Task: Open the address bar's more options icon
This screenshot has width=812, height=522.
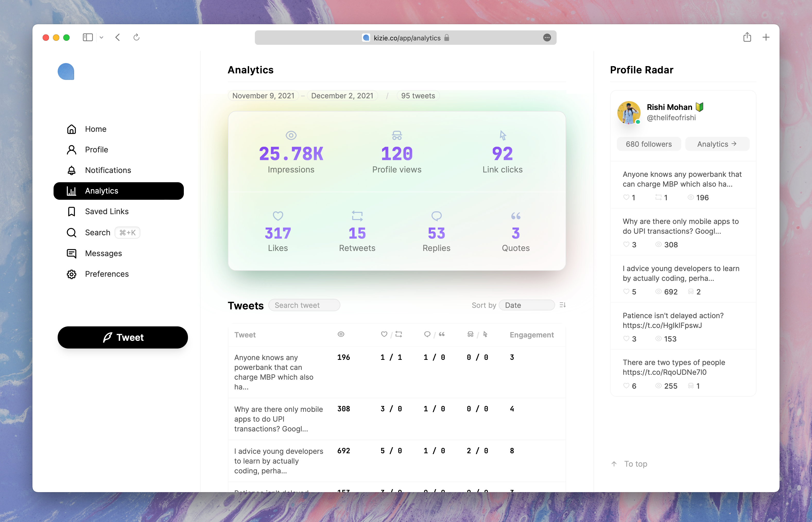Action: point(547,38)
